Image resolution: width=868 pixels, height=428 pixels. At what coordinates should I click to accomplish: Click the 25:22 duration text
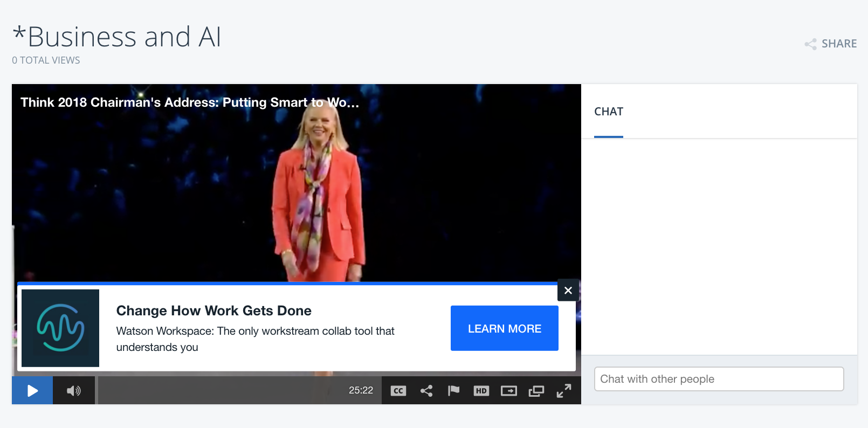[x=361, y=390]
